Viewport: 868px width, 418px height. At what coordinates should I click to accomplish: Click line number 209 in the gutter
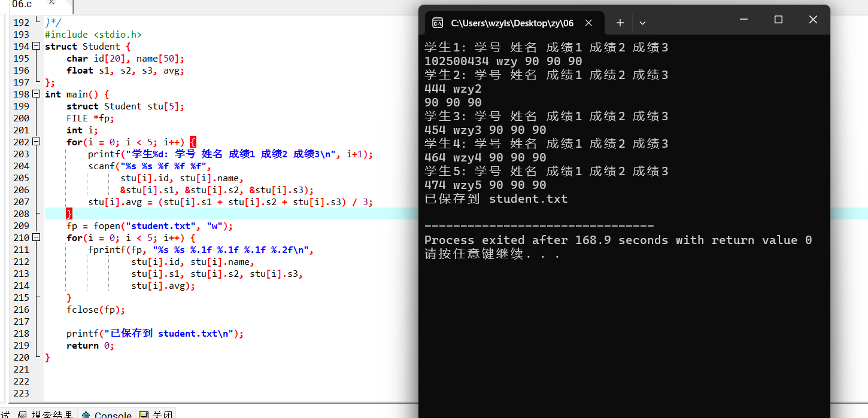point(21,225)
